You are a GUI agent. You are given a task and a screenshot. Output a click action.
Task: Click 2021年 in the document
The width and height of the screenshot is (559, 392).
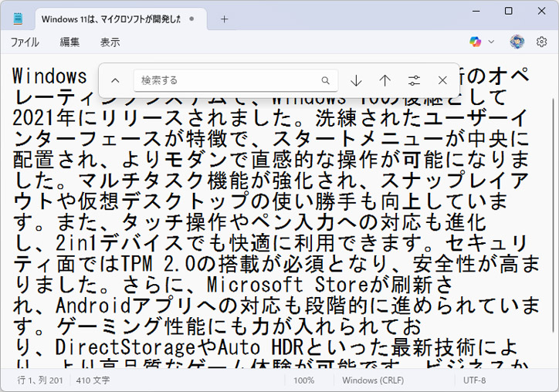pyautogui.click(x=44, y=117)
